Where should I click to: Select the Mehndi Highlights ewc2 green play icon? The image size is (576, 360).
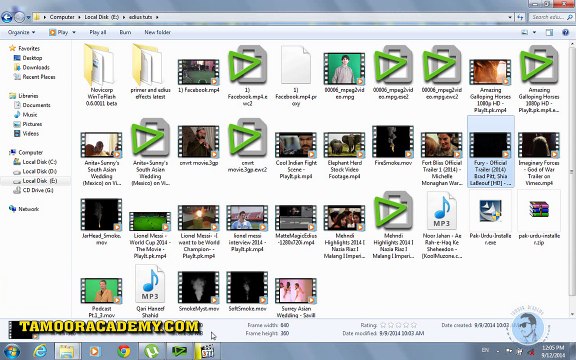(x=393, y=211)
